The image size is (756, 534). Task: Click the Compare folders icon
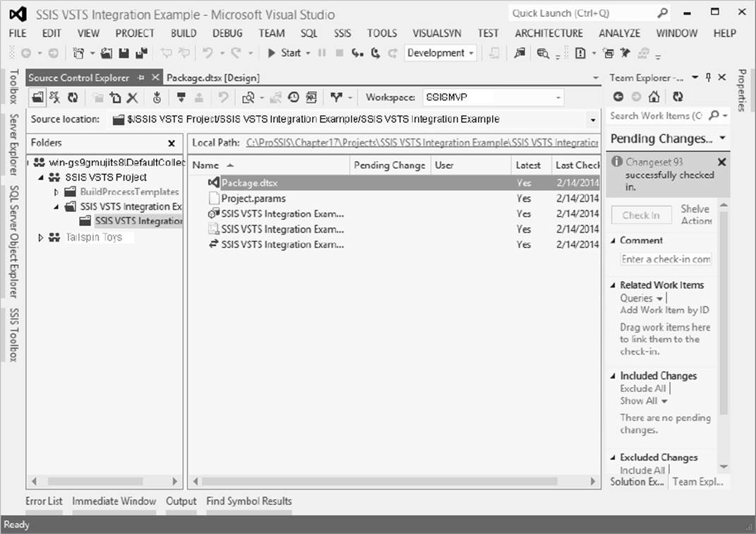coord(248,97)
